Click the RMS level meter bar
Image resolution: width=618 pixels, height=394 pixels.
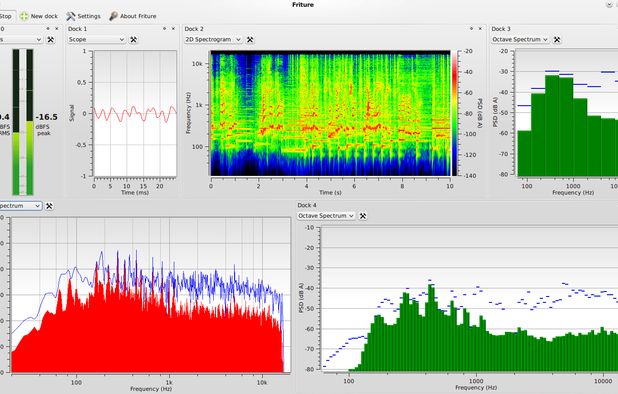point(16,122)
